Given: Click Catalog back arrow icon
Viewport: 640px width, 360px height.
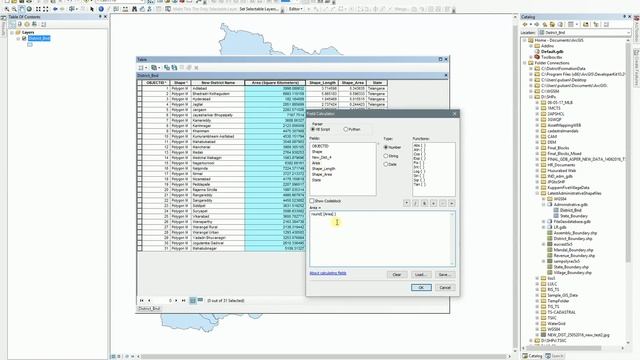Looking at the screenshot, I should point(524,24).
